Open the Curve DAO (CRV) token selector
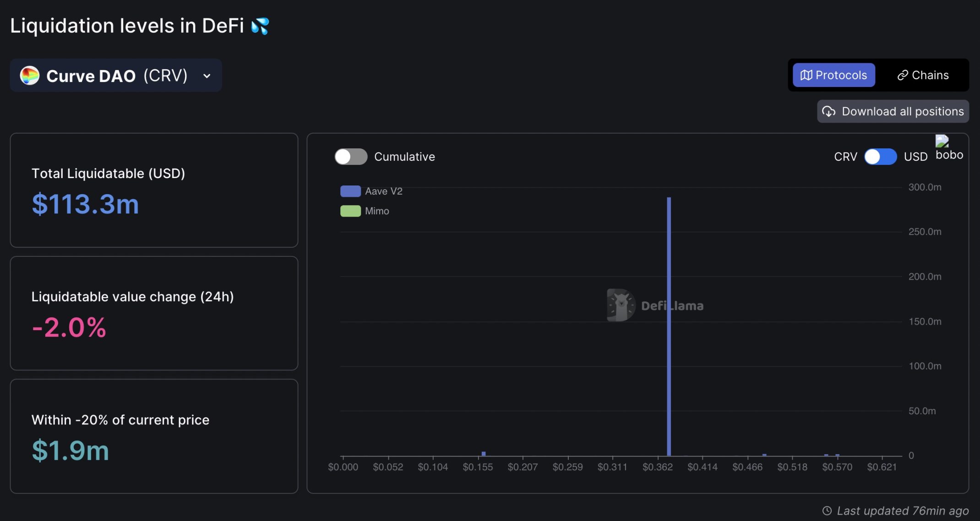The width and height of the screenshot is (980, 521). (116, 76)
